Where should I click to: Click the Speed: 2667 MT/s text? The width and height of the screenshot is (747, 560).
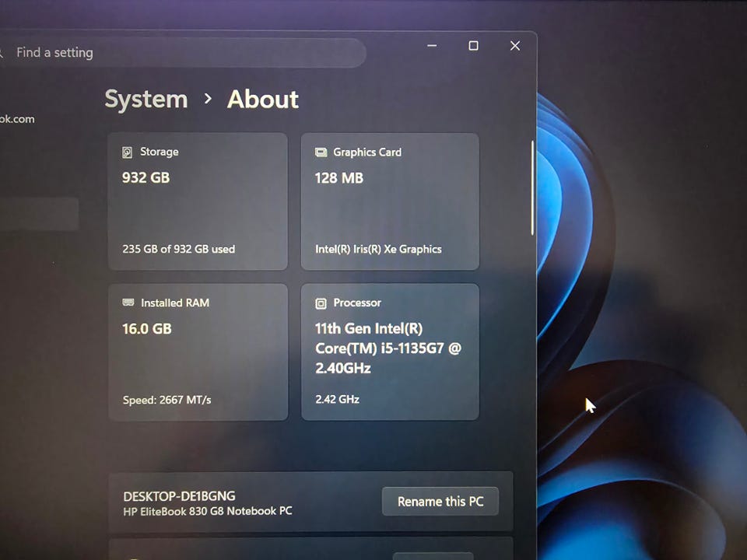[167, 400]
